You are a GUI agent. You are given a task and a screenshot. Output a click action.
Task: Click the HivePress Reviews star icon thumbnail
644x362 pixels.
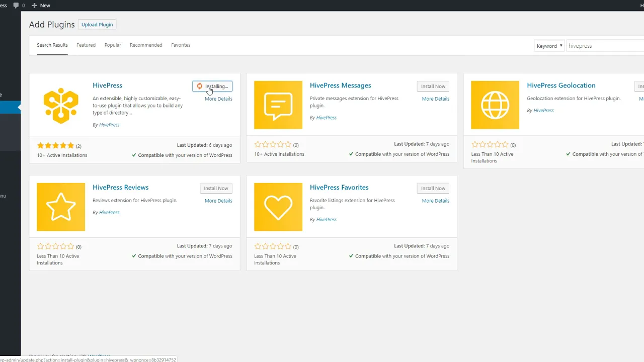tap(61, 207)
